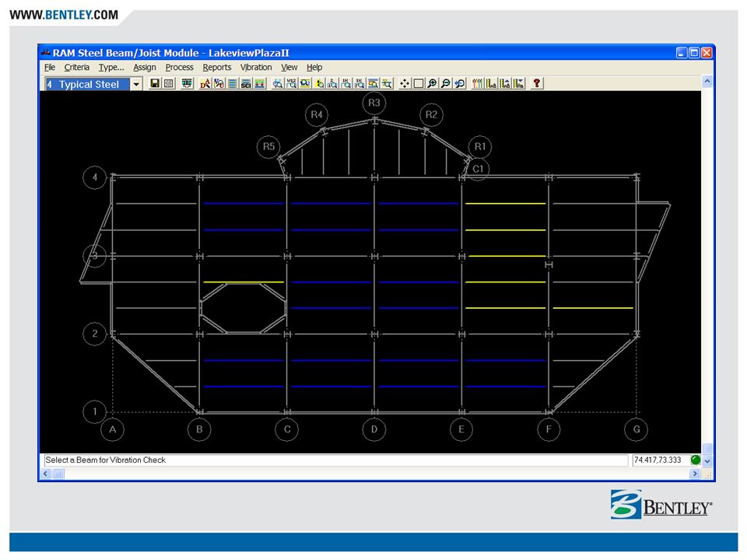The width and height of the screenshot is (747, 560).
Task: Click the blue horizontal lines list icon
Action: click(x=233, y=84)
